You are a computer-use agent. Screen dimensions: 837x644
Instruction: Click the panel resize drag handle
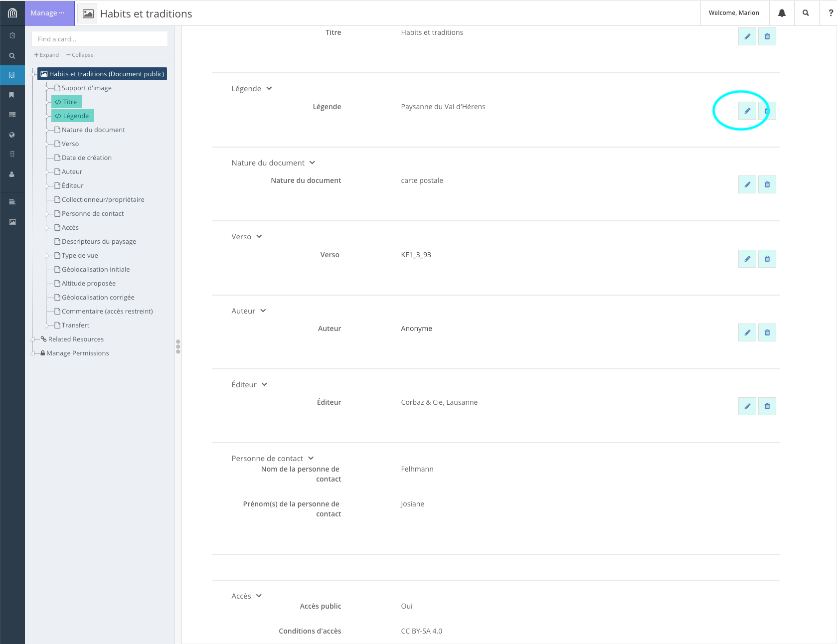(x=178, y=346)
